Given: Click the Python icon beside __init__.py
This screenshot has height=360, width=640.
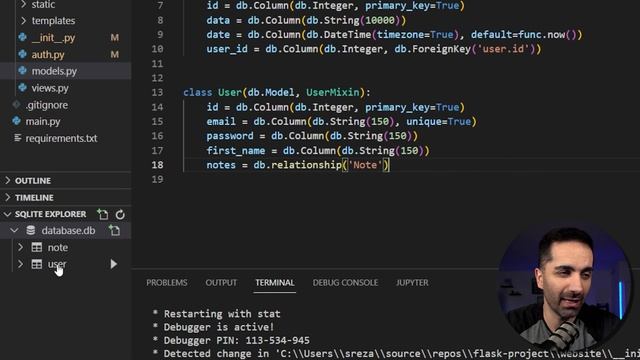Looking at the screenshot, I should 22,38.
